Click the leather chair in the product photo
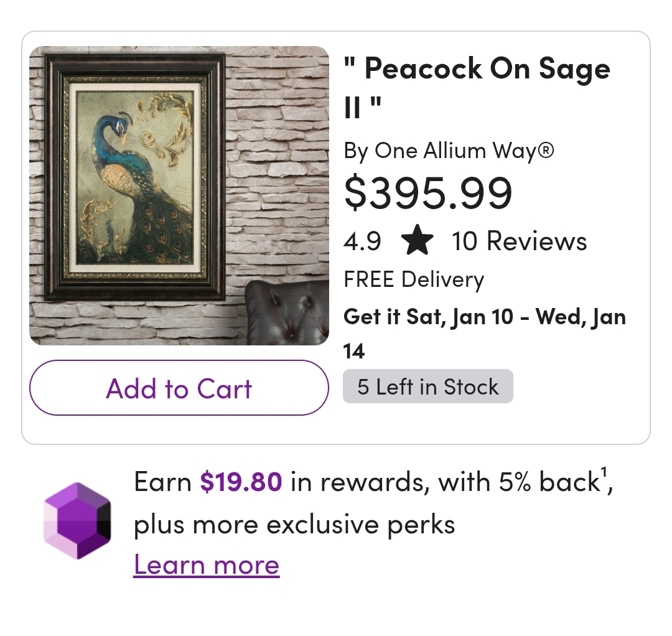 (x=287, y=311)
